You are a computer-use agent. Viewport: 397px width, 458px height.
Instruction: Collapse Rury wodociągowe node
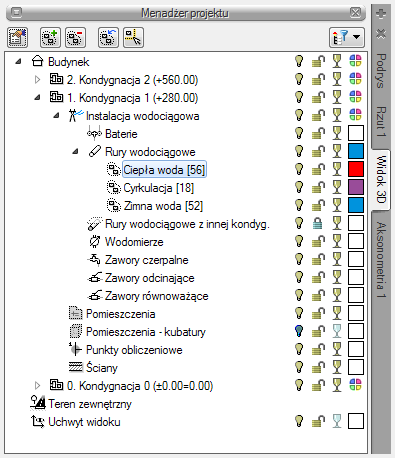(x=75, y=152)
